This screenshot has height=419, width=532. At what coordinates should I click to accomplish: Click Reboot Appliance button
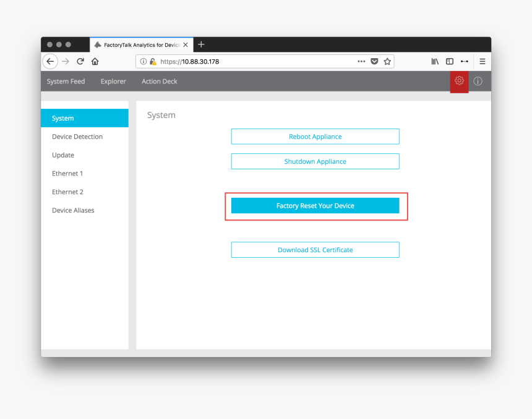point(315,137)
